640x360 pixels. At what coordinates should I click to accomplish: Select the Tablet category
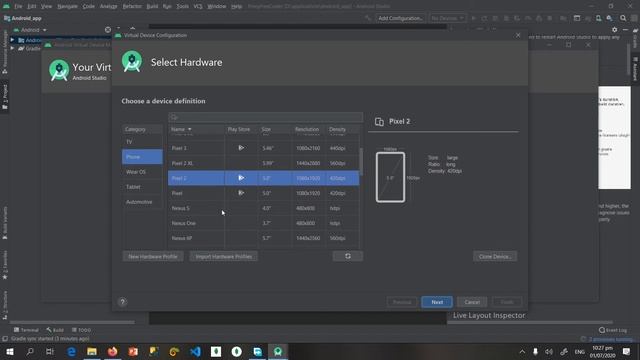pos(142,187)
